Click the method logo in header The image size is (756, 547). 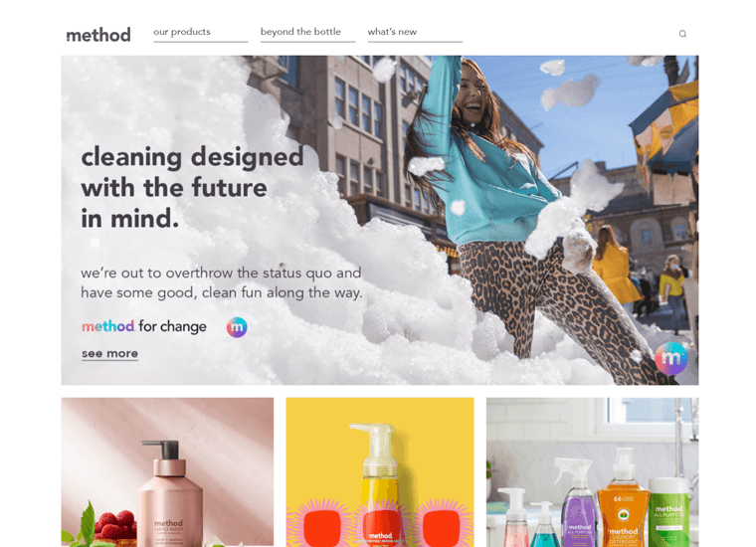[98, 35]
